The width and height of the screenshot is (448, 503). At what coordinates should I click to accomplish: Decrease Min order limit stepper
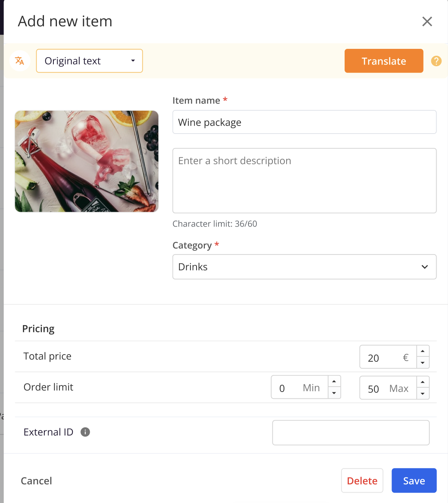(x=334, y=393)
